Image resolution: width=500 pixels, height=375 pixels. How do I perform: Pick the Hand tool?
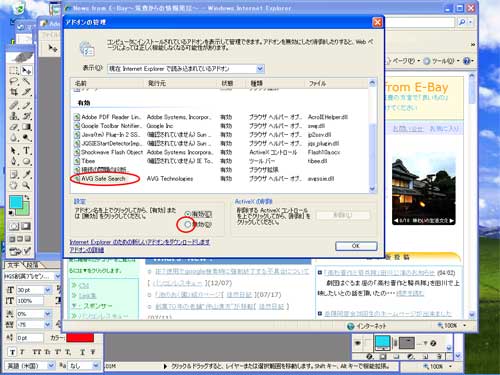pyautogui.click(x=14, y=185)
